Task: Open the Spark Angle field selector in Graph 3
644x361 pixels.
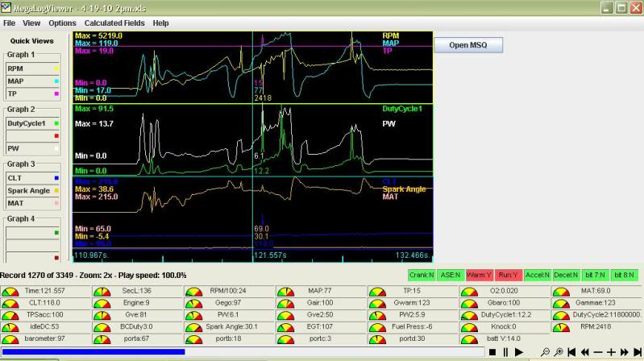Action: (x=33, y=190)
